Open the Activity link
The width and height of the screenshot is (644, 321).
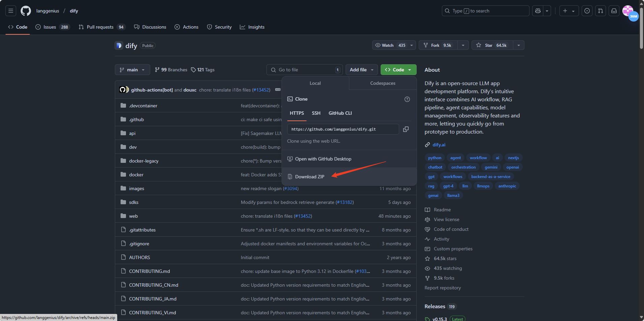pyautogui.click(x=441, y=239)
